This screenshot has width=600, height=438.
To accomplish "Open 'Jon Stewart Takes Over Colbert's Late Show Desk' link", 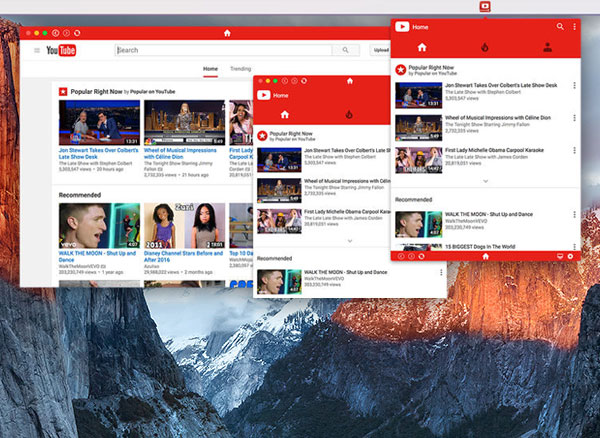I will [x=99, y=153].
